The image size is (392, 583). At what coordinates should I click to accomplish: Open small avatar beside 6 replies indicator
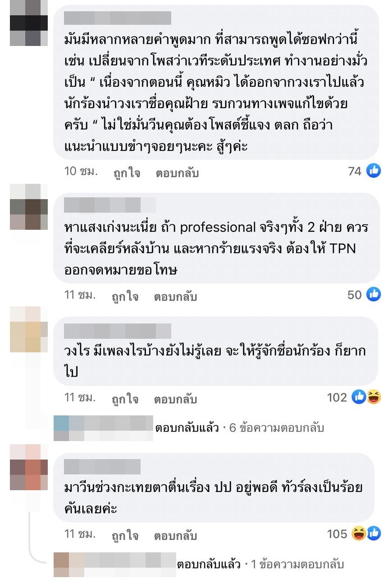[69, 428]
